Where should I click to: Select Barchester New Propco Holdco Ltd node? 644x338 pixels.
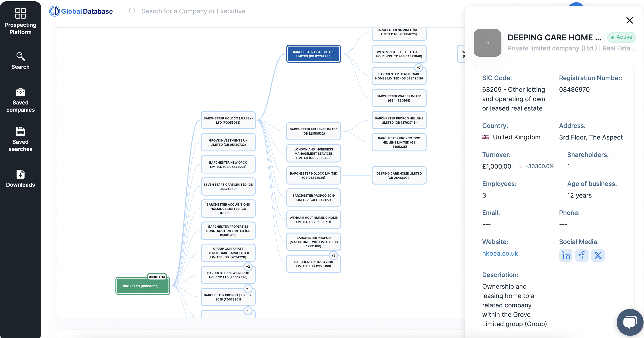[228, 275]
